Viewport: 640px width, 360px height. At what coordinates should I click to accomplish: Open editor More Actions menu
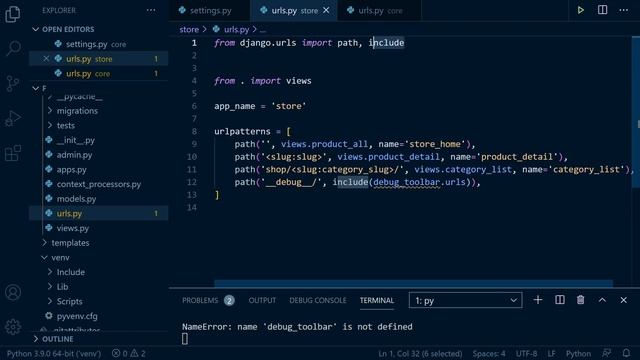pyautogui.click(x=624, y=10)
